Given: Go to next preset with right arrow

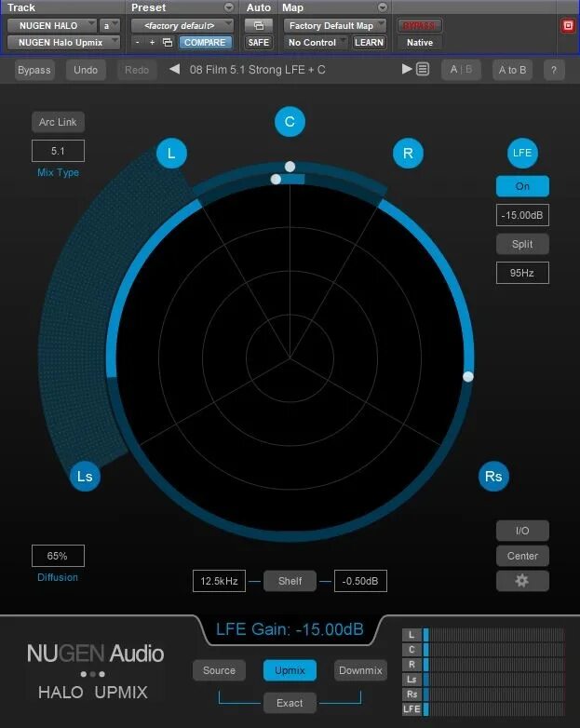Looking at the screenshot, I should pyautogui.click(x=406, y=69).
